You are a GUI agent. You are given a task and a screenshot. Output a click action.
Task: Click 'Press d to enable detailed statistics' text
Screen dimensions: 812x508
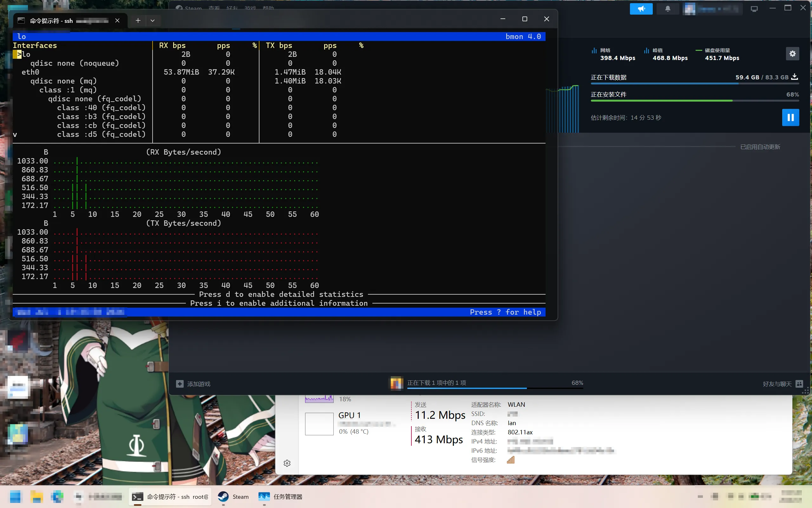click(x=281, y=294)
